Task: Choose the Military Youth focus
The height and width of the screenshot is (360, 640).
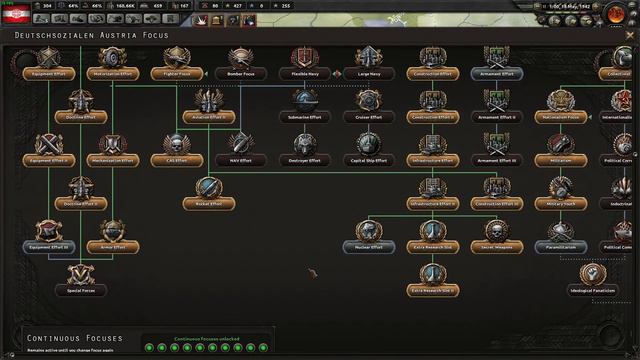Action: [561, 204]
